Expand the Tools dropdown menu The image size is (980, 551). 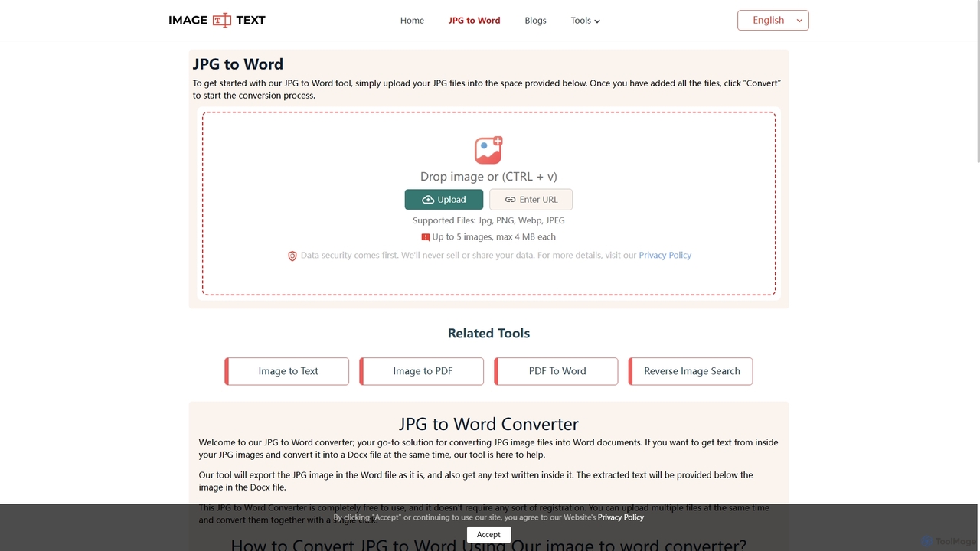pyautogui.click(x=586, y=21)
